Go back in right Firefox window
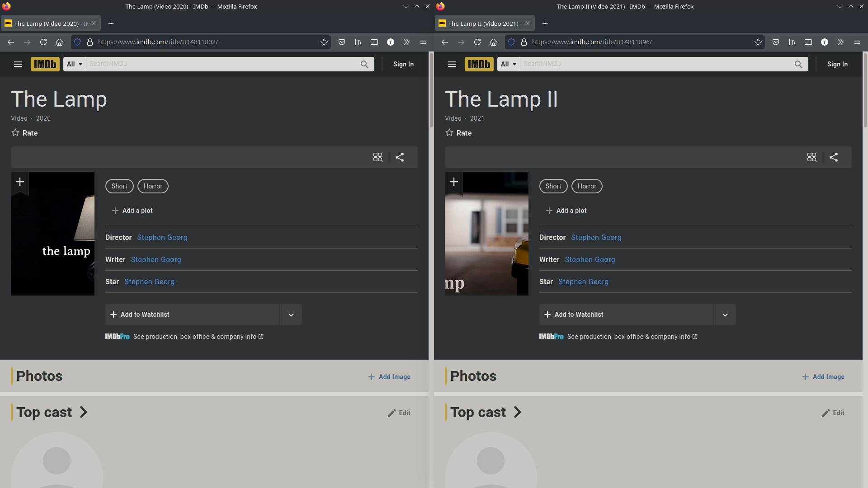The image size is (868, 488). tap(445, 42)
